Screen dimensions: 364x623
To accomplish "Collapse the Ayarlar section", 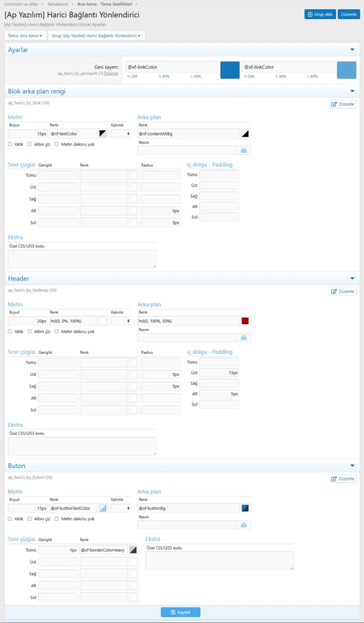I will pyautogui.click(x=352, y=50).
